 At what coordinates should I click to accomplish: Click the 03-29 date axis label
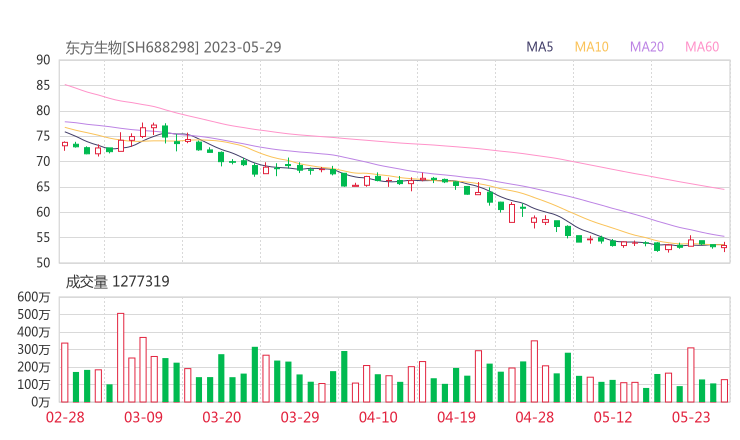point(300,417)
